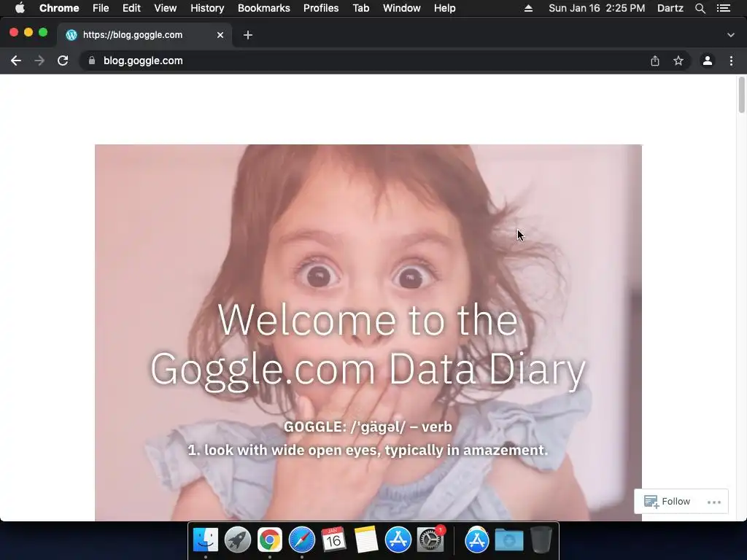Open Finder from the Dock

(x=205, y=540)
